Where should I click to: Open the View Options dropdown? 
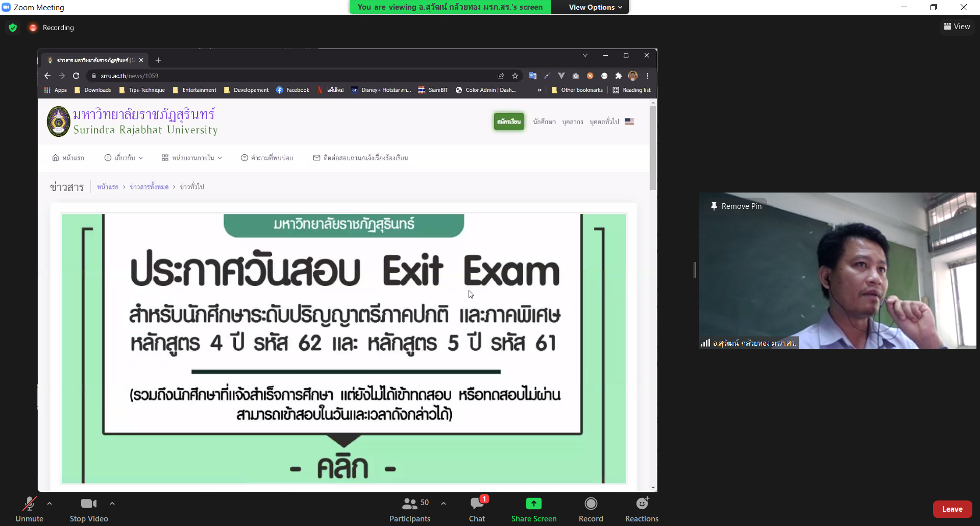[595, 7]
